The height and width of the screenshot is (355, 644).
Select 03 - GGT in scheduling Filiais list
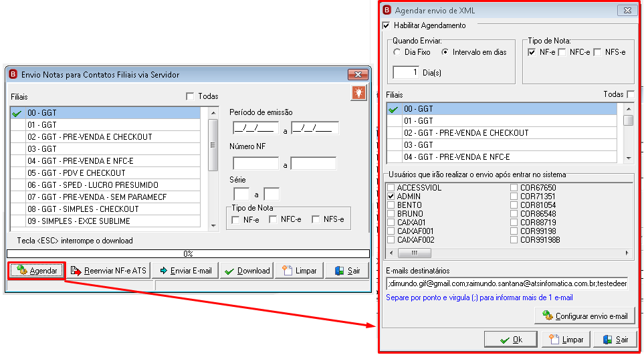click(x=502, y=145)
